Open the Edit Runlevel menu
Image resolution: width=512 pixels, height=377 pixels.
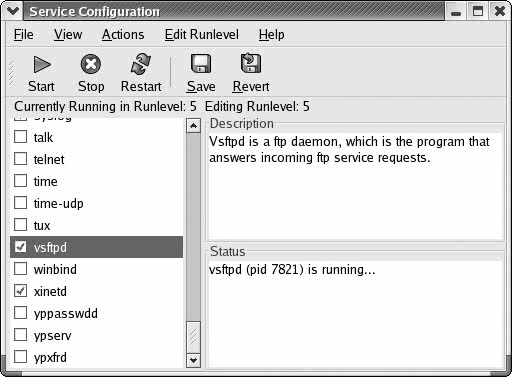(x=202, y=35)
